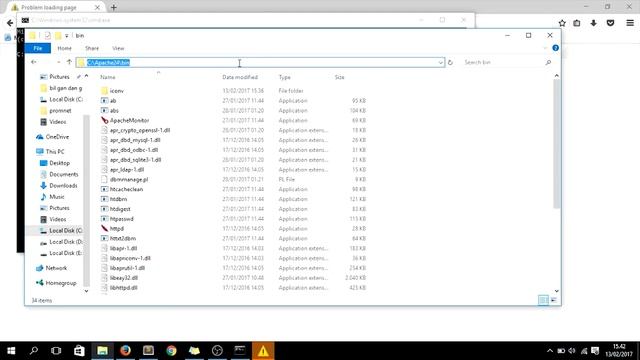Open taskbar search

[34, 351]
